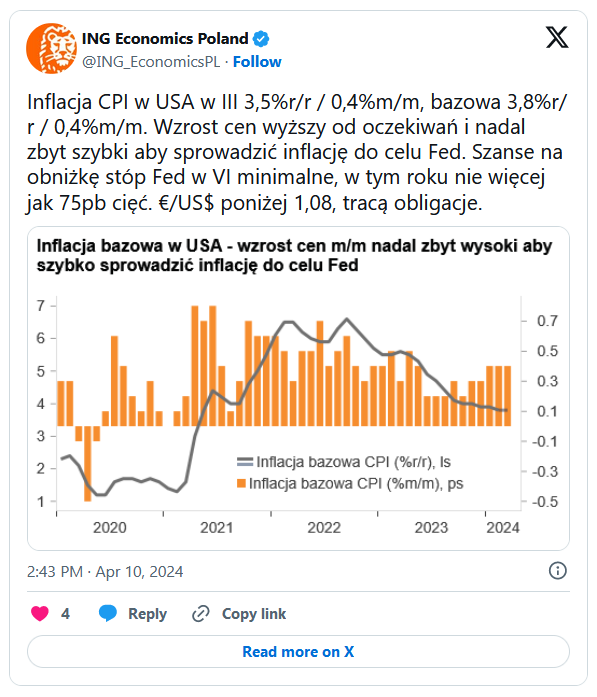This screenshot has width=597, height=697.
Task: Click the blue reply bubble icon
Action: [108, 613]
